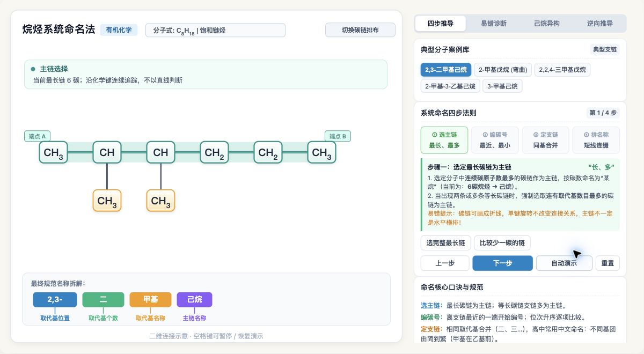
Task: Click the 第 1 / 4 步 step indicator
Action: point(603,113)
